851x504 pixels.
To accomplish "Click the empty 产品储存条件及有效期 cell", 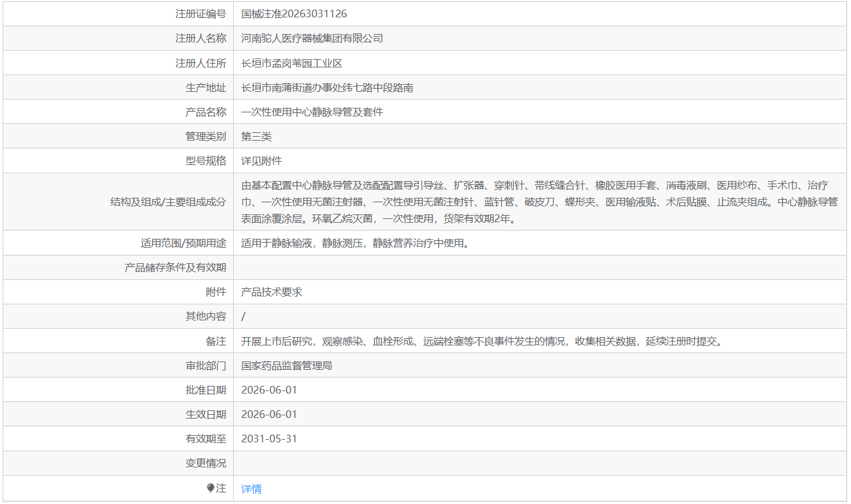I will [x=540, y=268].
